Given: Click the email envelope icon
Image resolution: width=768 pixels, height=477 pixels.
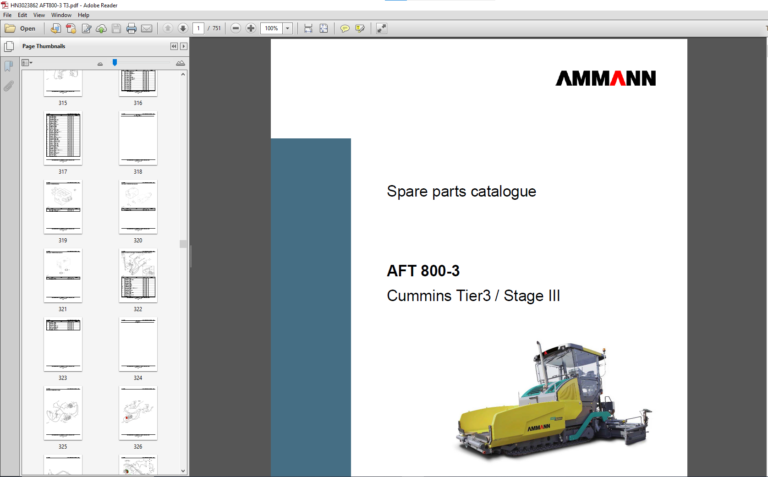Looking at the screenshot, I should click(x=146, y=28).
